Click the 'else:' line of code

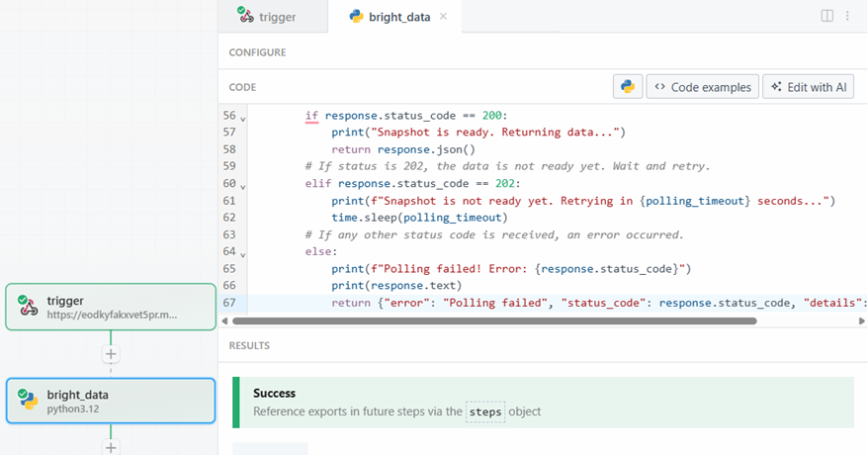321,251
